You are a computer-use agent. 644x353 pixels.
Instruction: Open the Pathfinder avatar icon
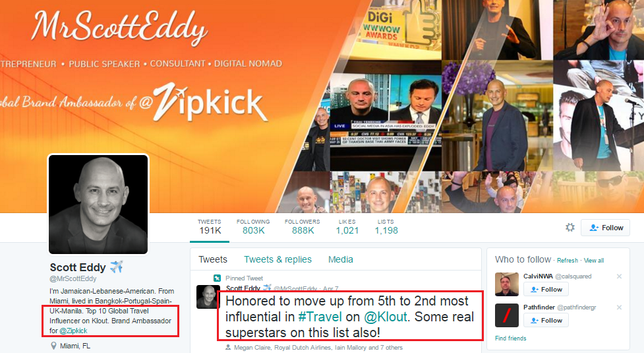[x=507, y=315]
